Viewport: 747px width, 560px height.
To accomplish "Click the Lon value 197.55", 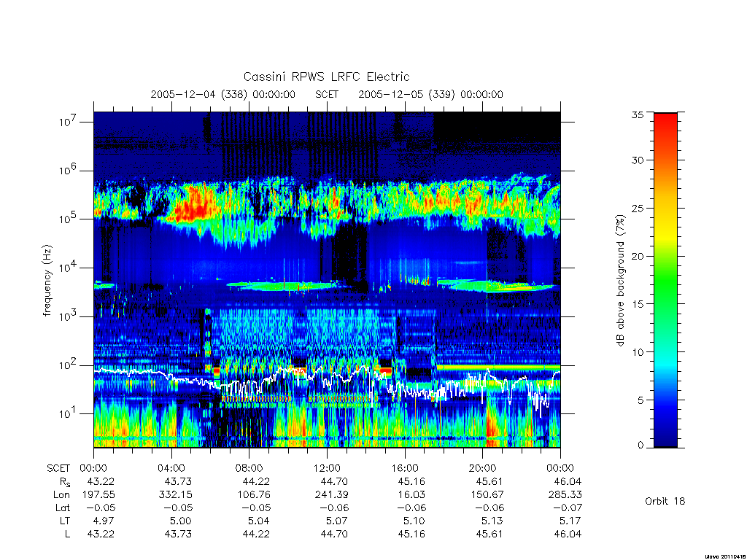I will tap(98, 495).
